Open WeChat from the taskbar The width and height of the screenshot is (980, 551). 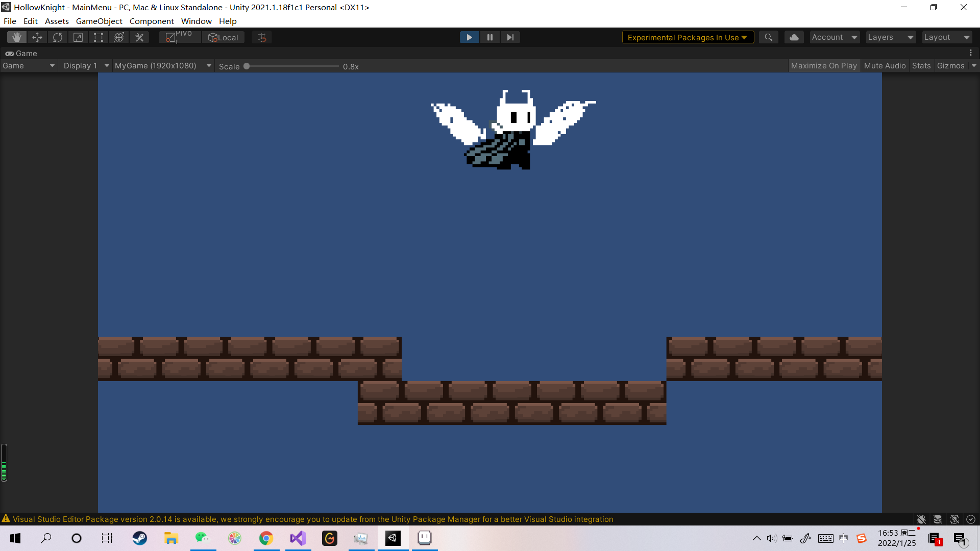pyautogui.click(x=203, y=538)
